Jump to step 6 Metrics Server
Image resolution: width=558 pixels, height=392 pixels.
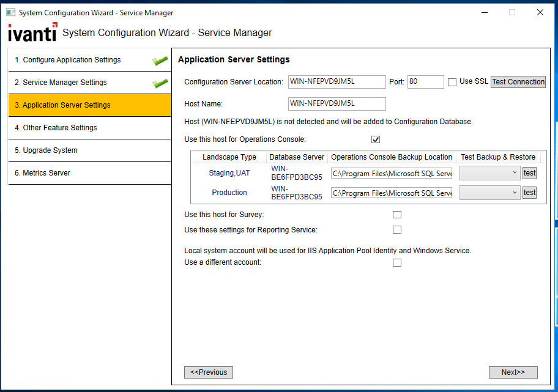89,173
